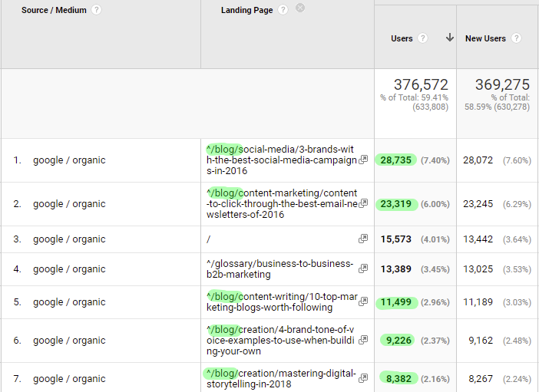539x392 pixels.
Task: Open landing page 4-brand-tone-of-voice-examples
Action: click(280, 341)
